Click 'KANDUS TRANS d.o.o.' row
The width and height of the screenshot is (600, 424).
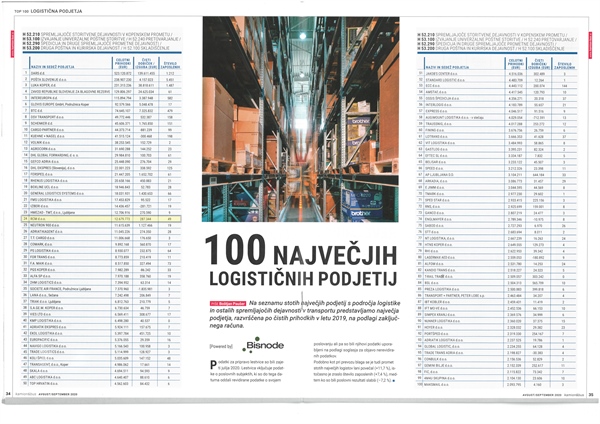click(x=497, y=270)
